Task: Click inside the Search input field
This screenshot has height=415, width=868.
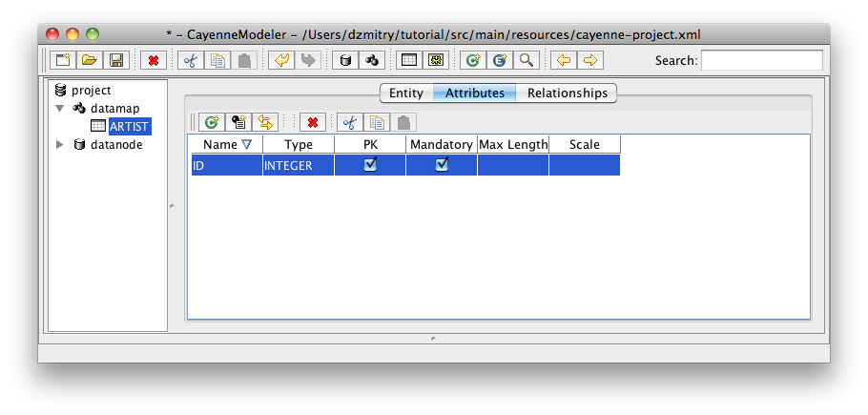Action: tap(761, 61)
